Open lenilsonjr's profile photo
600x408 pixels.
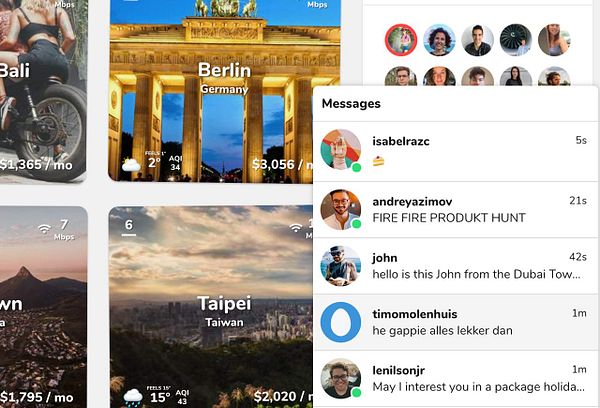click(x=341, y=378)
